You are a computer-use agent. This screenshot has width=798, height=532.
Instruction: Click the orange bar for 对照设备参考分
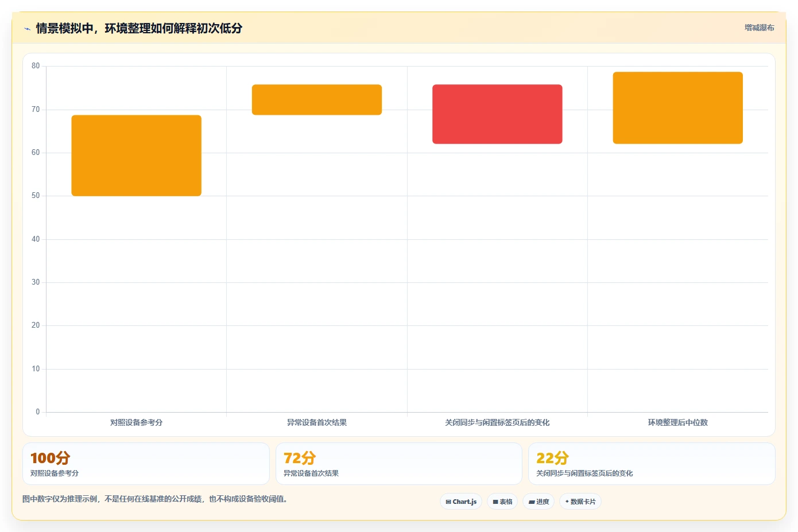[x=136, y=156]
